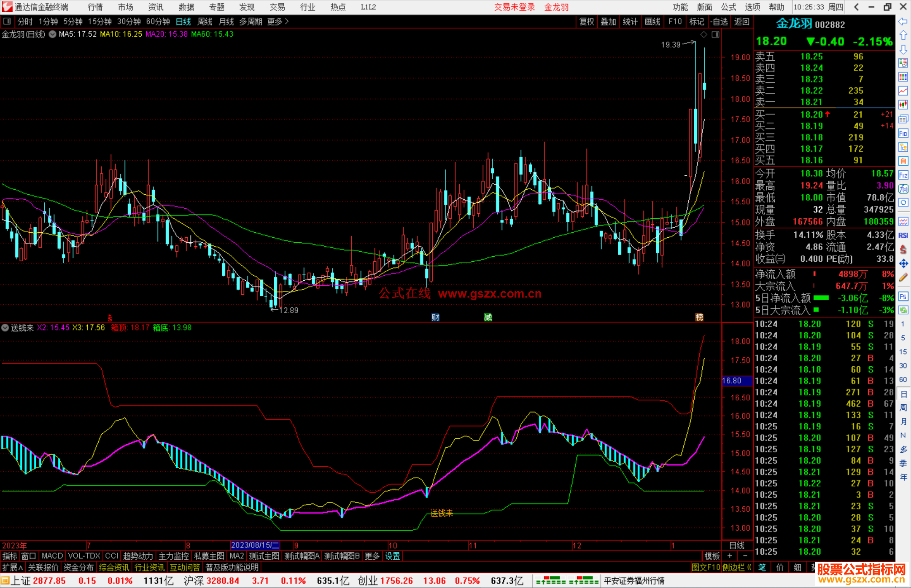
Task: Click the red line trend chart icon
Action: [x=903, y=91]
